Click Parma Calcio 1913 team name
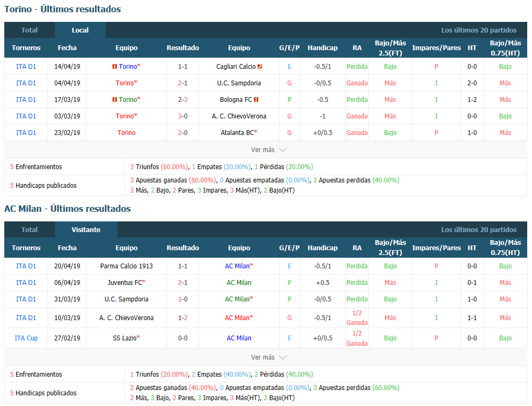 click(126, 266)
